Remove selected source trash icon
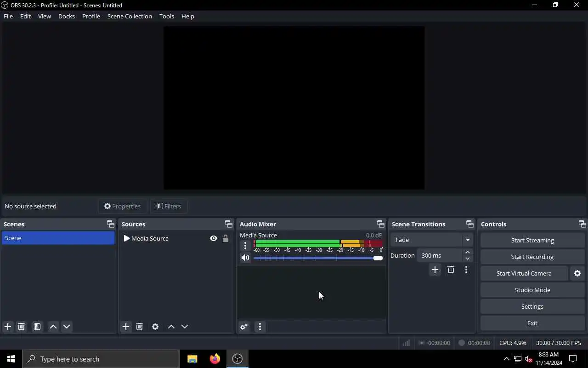The width and height of the screenshot is (588, 368). coord(140,327)
